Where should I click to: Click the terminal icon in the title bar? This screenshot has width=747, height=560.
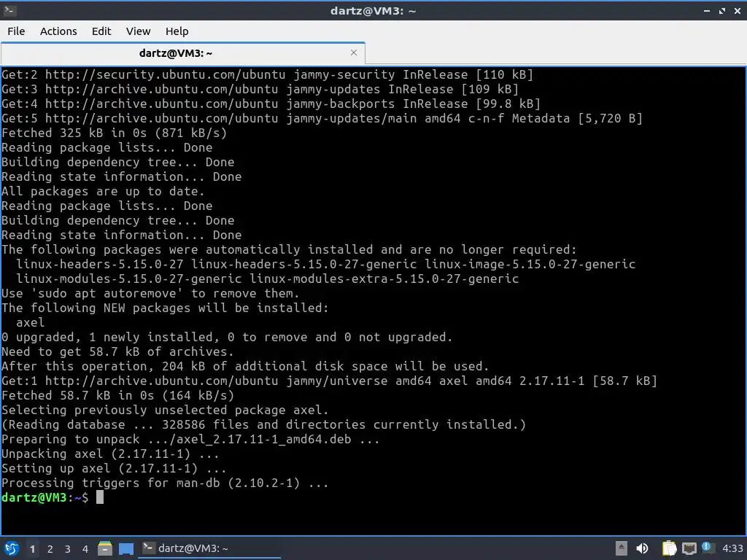point(9,10)
